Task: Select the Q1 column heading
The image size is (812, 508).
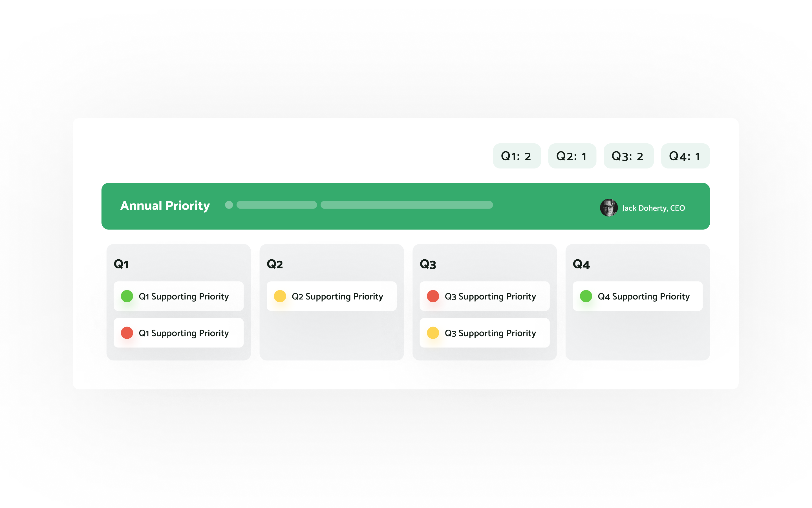Action: click(121, 264)
